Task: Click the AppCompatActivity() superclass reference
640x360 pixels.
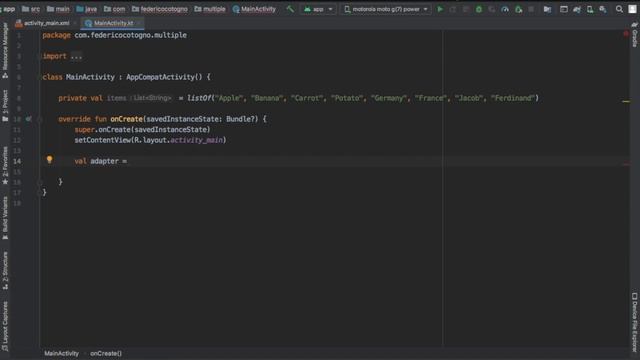Action: pos(164,77)
